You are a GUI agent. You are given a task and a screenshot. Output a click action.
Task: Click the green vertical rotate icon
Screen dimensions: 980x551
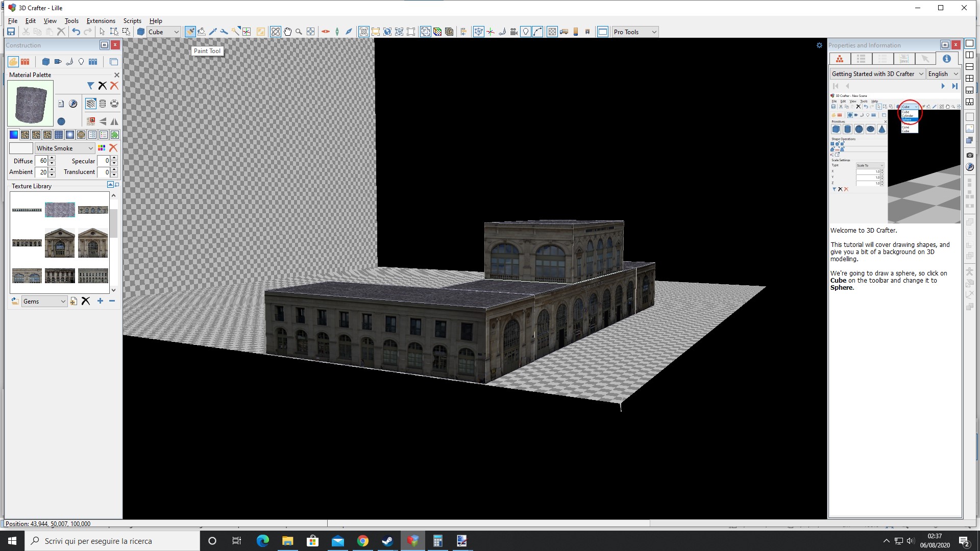coord(337,32)
